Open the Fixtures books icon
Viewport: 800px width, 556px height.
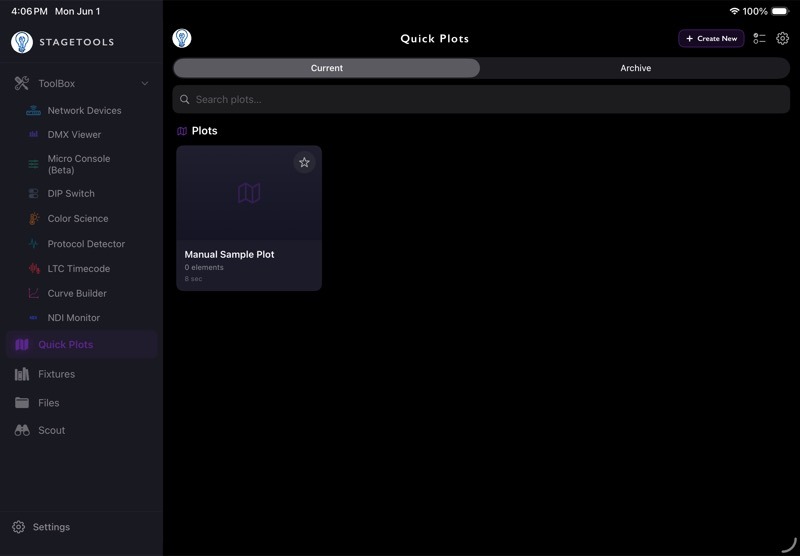22,374
